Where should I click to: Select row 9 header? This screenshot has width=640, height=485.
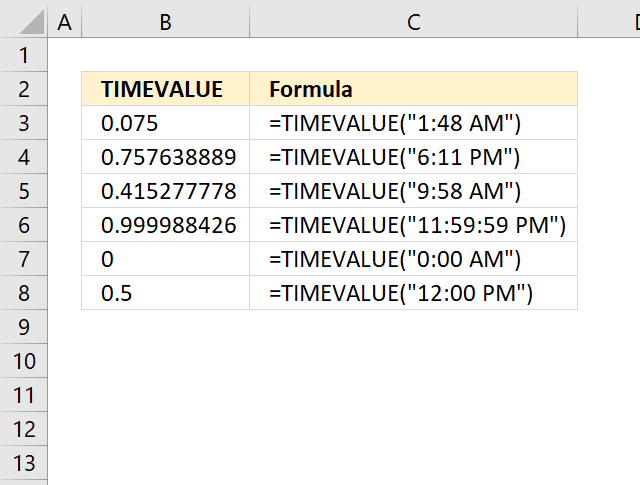(x=24, y=327)
